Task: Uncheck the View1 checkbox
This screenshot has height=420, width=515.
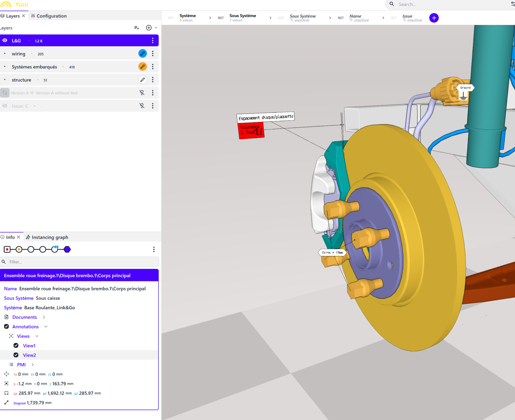Action: [x=16, y=345]
